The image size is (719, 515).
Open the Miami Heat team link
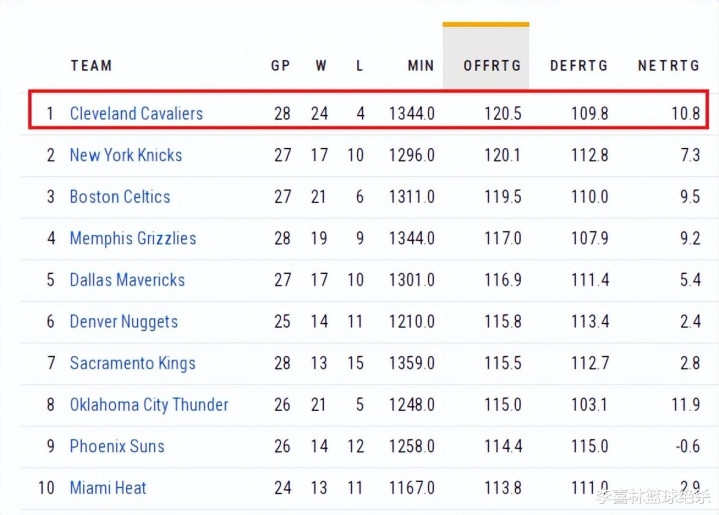108,488
